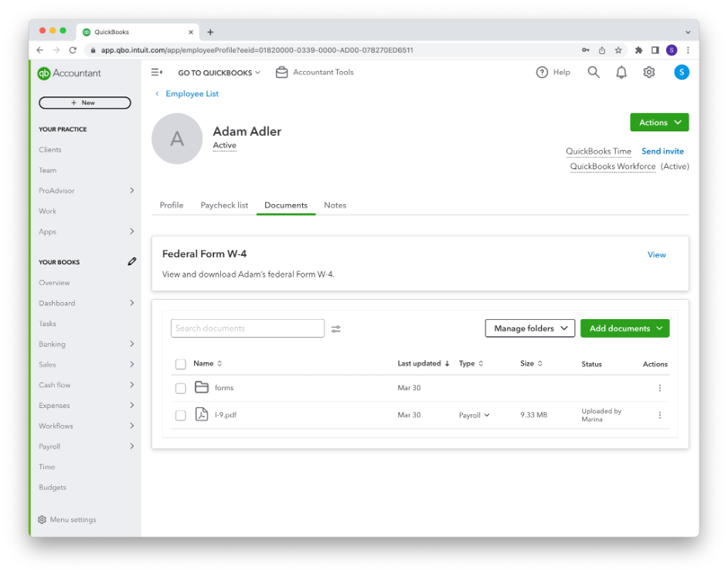Image resolution: width=728 pixels, height=575 pixels.
Task: Select the Documents tab
Action: [x=286, y=206]
